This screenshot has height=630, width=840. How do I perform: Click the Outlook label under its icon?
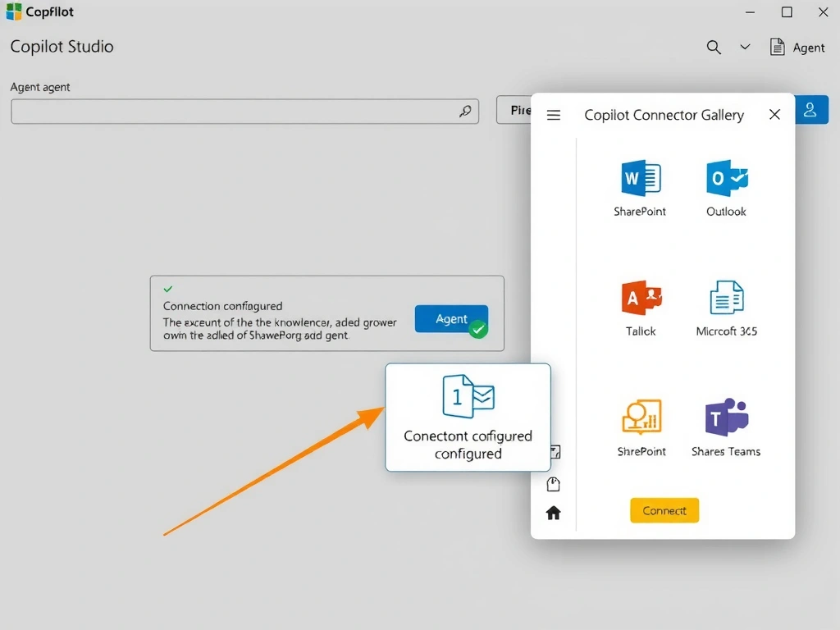tap(726, 211)
